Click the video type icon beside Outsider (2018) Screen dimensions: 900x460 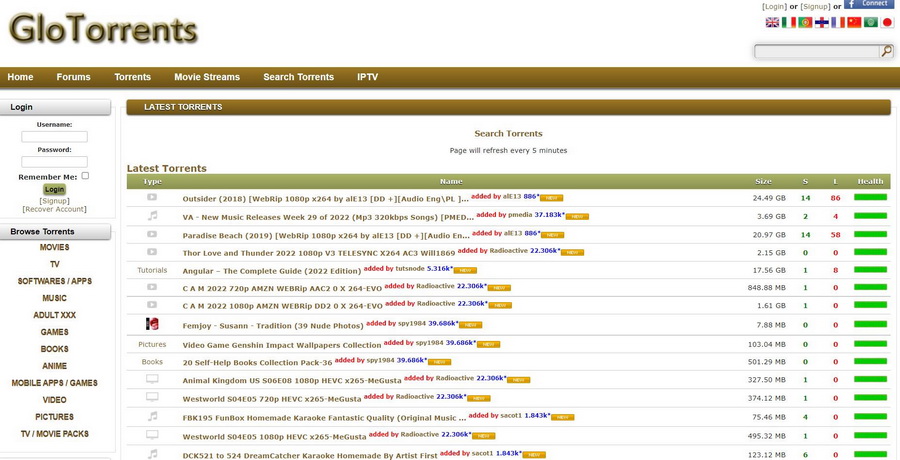(152, 197)
